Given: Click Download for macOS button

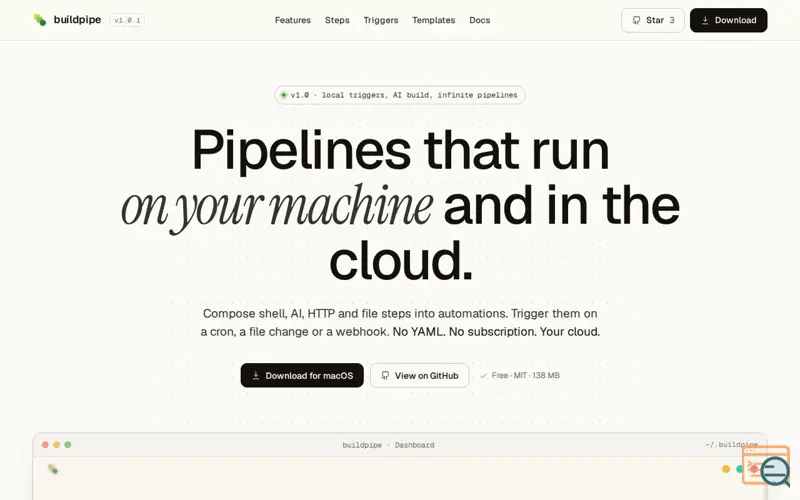Looking at the screenshot, I should click(x=302, y=376).
